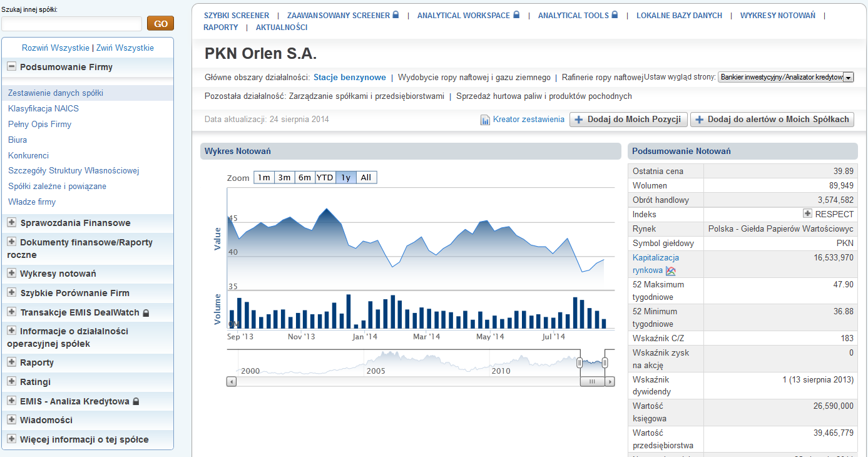Expand Wiadomości sidebar section
868x457 pixels.
[11, 419]
